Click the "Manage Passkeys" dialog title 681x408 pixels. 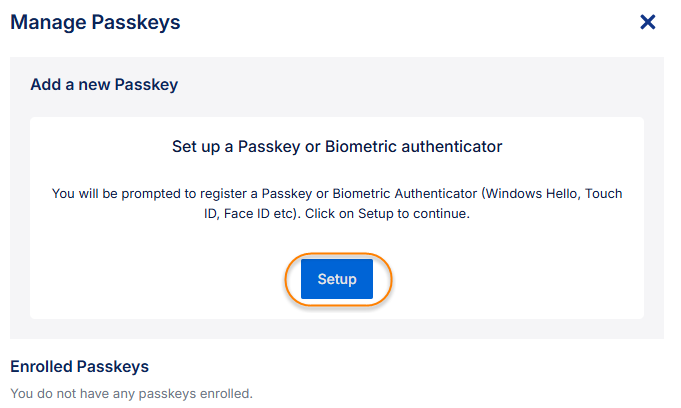click(95, 22)
